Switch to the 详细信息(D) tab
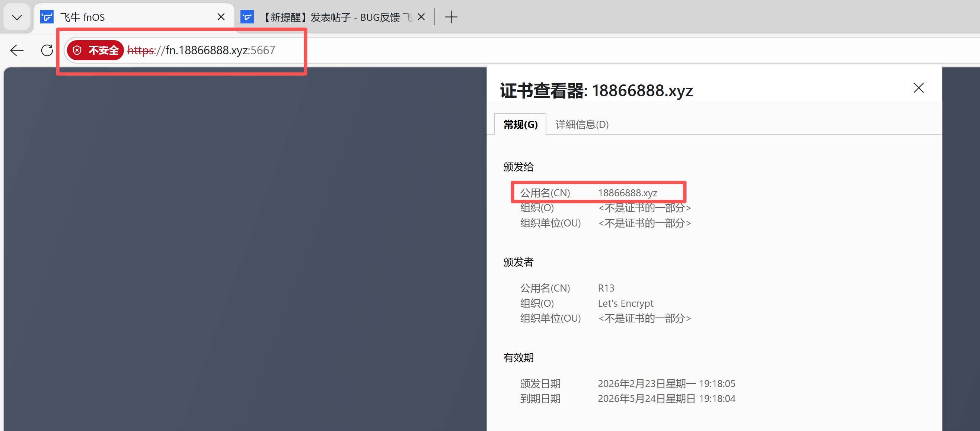980x431 pixels. click(582, 124)
